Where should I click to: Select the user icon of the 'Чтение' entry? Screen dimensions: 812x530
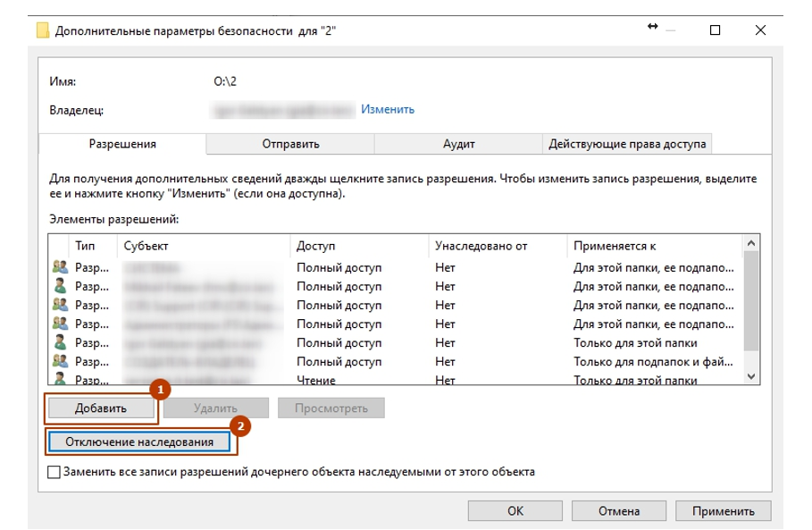pyautogui.click(x=60, y=380)
